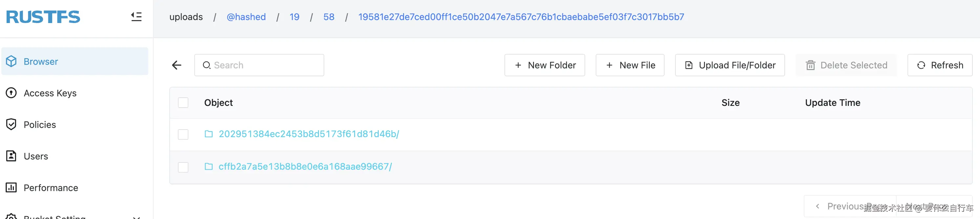
Task: Click the Upload File/Folder button
Action: click(730, 65)
